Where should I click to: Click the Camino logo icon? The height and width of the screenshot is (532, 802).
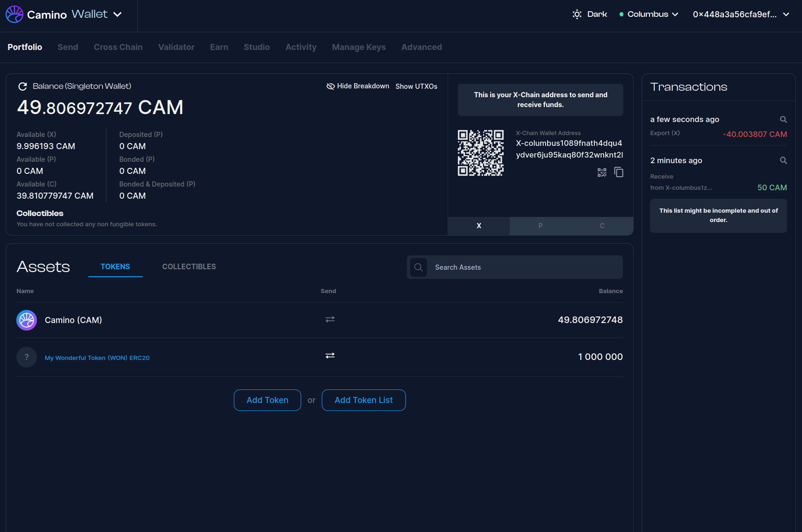click(14, 14)
